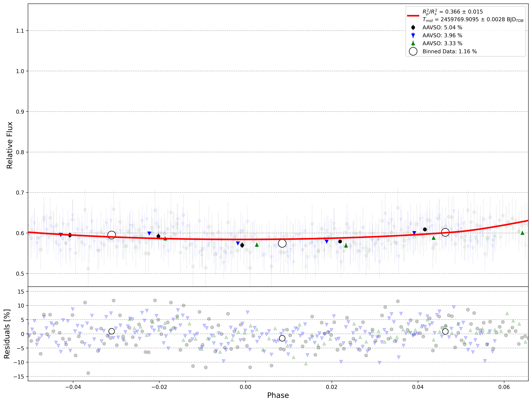Screen dimensions: 532x403
Task: Click the 0.04 tick on Phase axis
Action: tap(418, 387)
